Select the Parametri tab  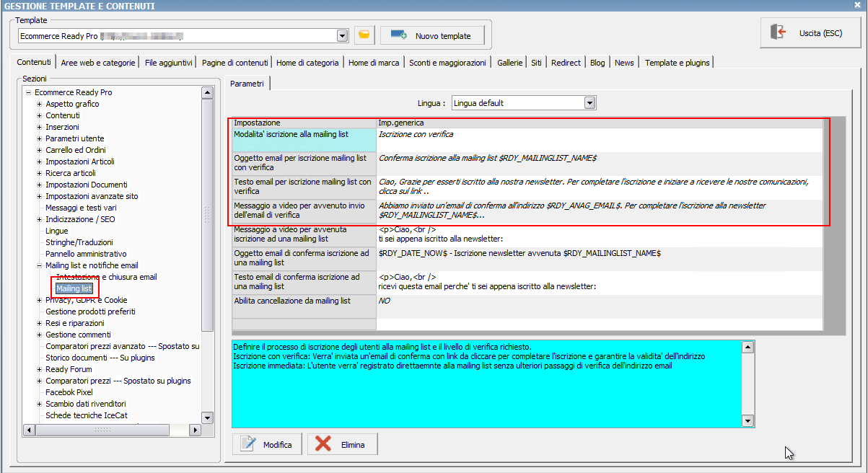click(247, 84)
